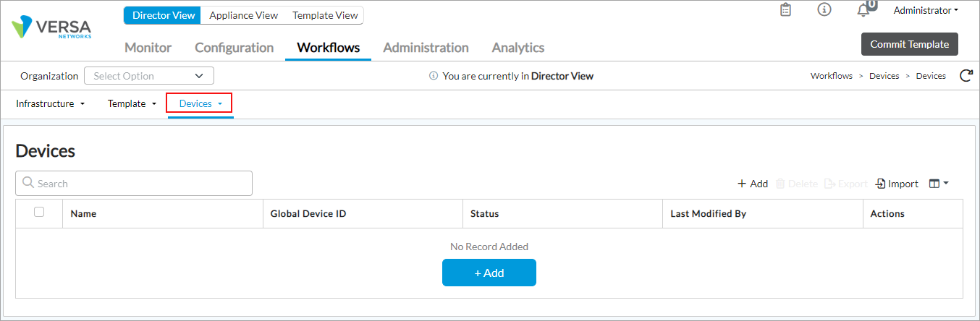Click the devices Search field
Viewport: 980px width, 321px height.
[x=134, y=184]
